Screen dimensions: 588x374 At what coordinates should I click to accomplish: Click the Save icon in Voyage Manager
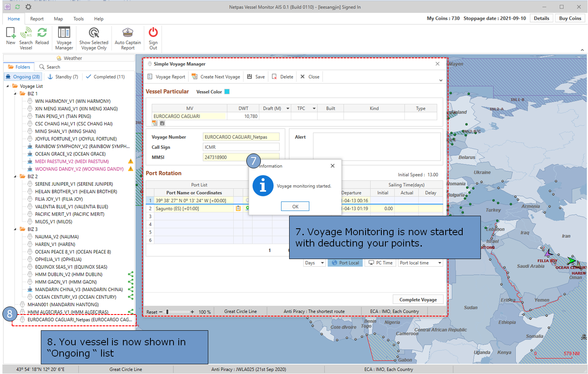tap(256, 76)
